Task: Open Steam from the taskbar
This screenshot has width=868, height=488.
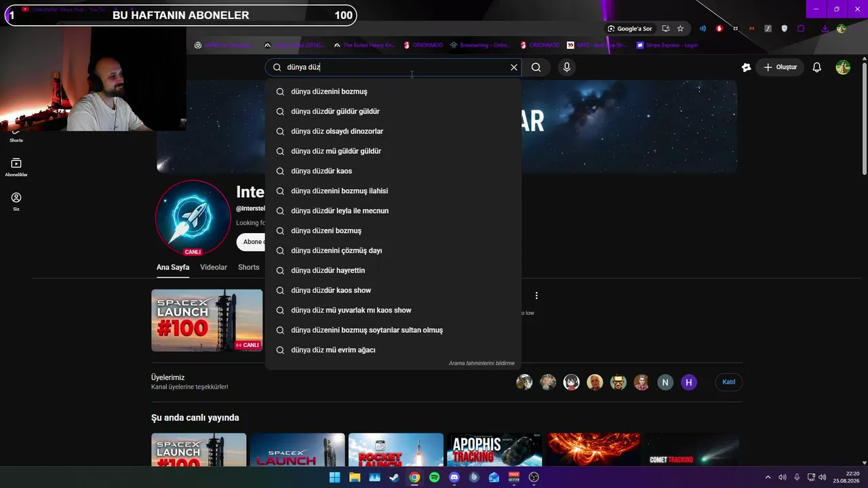Action: tap(394, 477)
